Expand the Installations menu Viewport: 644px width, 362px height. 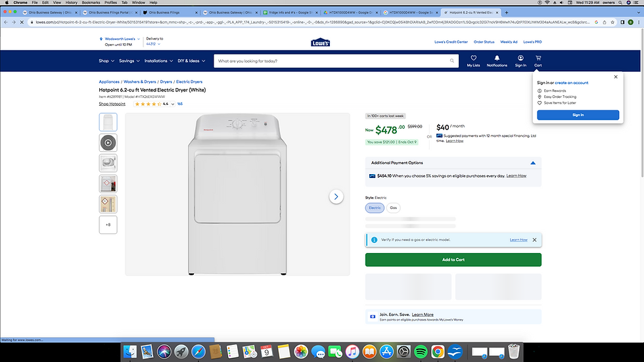(158, 60)
